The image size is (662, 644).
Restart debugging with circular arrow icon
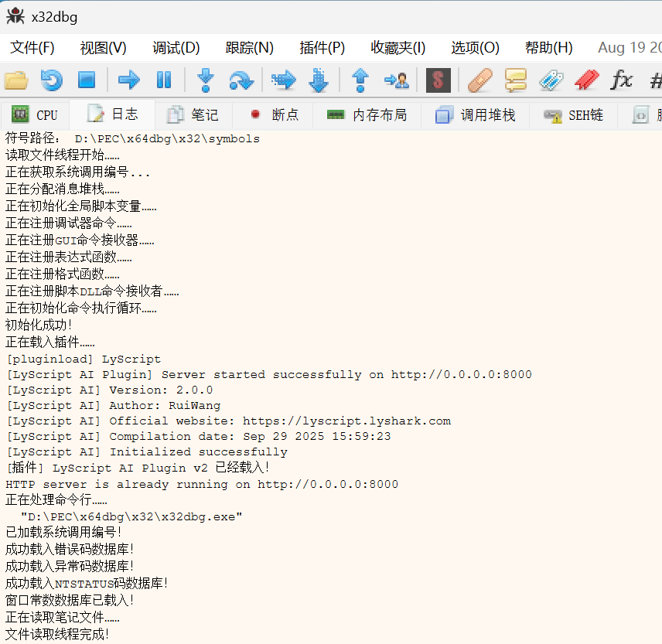tap(52, 80)
